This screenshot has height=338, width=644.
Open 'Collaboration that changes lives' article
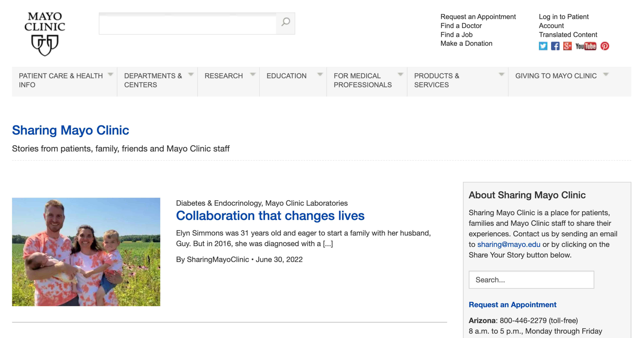click(270, 216)
